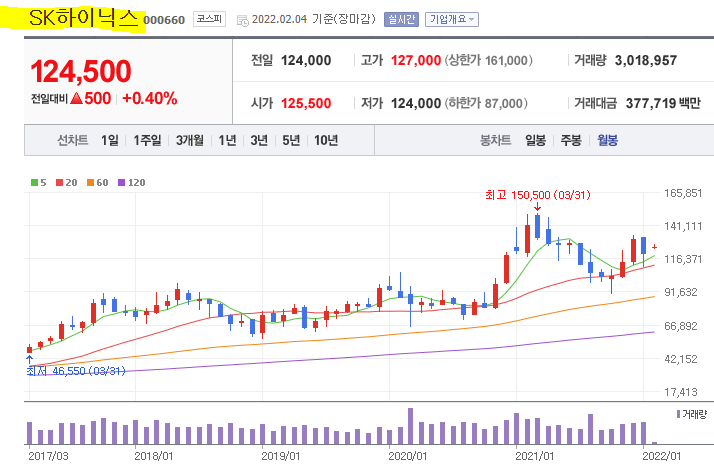
Task: Click the SK하이닉스 stock name
Action: 83,18
